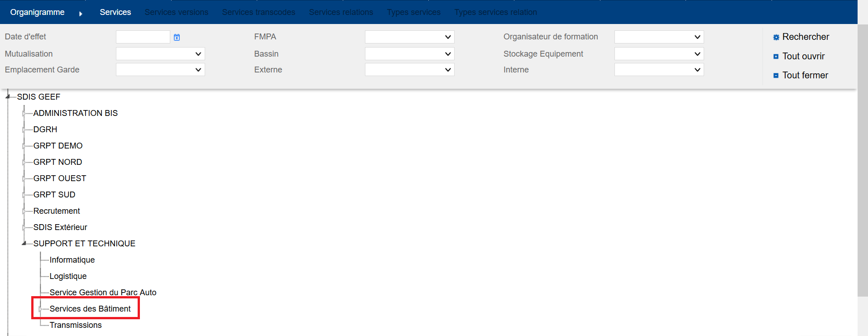This screenshot has height=336, width=868.
Task: Open the FMPA dropdown
Action: click(409, 37)
